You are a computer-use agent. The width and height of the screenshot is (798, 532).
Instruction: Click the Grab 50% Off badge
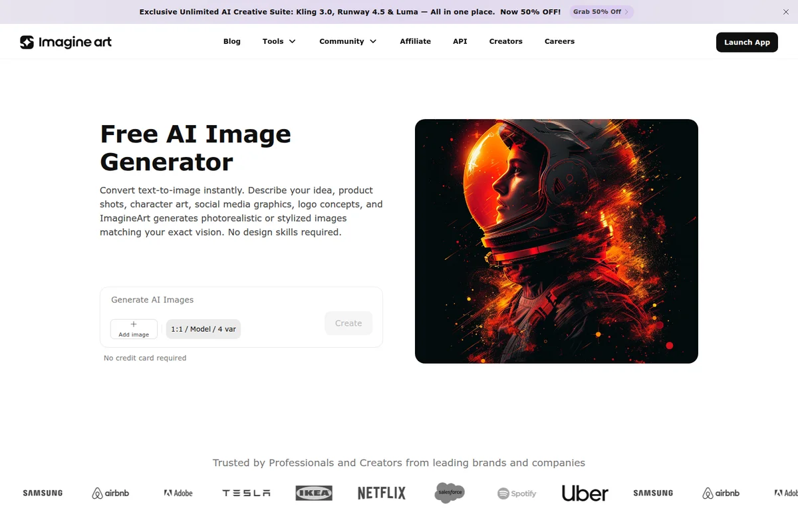click(600, 11)
